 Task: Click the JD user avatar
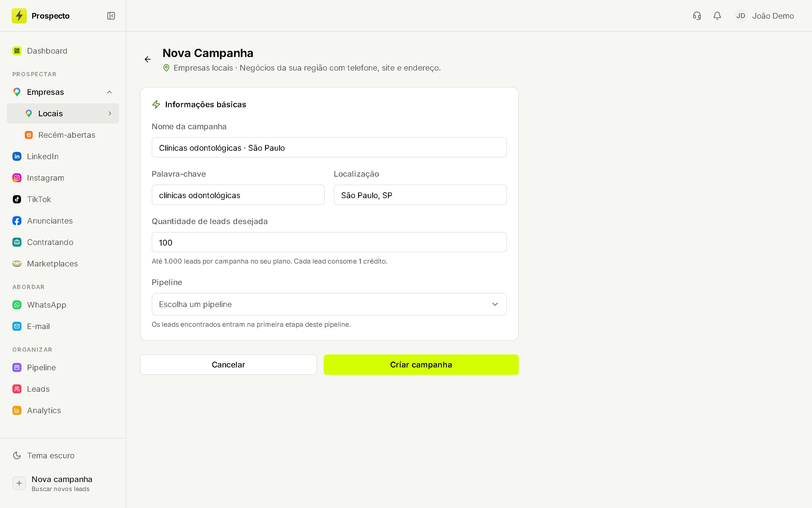tap(741, 16)
